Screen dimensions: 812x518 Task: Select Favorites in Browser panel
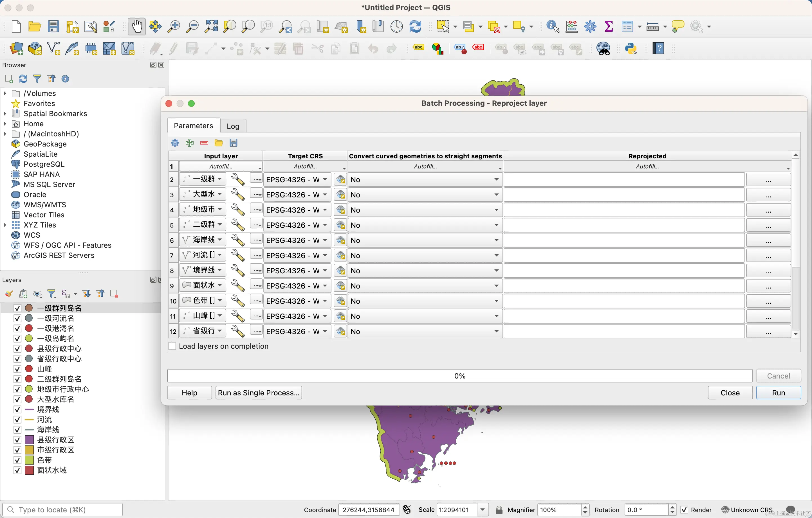39,103
